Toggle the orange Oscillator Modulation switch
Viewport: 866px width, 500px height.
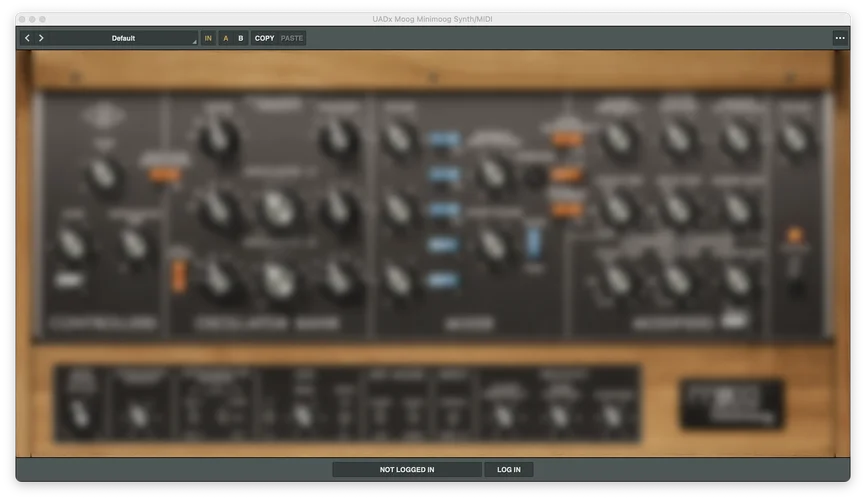pyautogui.click(x=164, y=175)
